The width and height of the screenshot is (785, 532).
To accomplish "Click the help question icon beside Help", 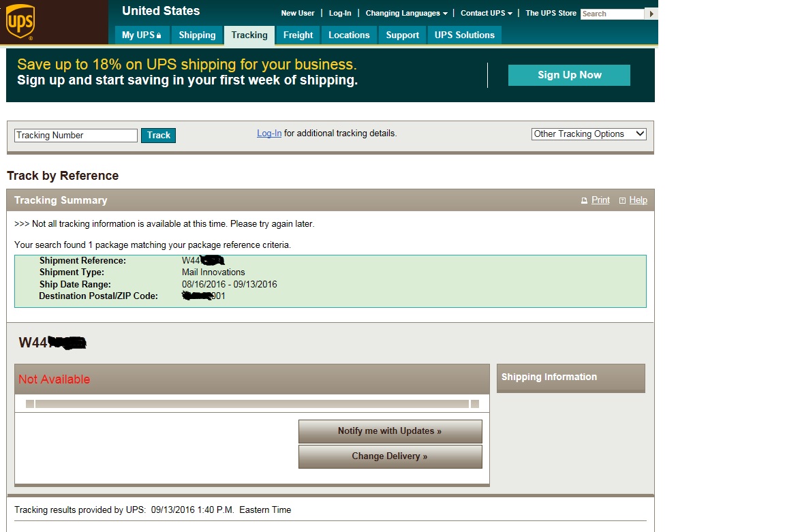I will point(622,201).
